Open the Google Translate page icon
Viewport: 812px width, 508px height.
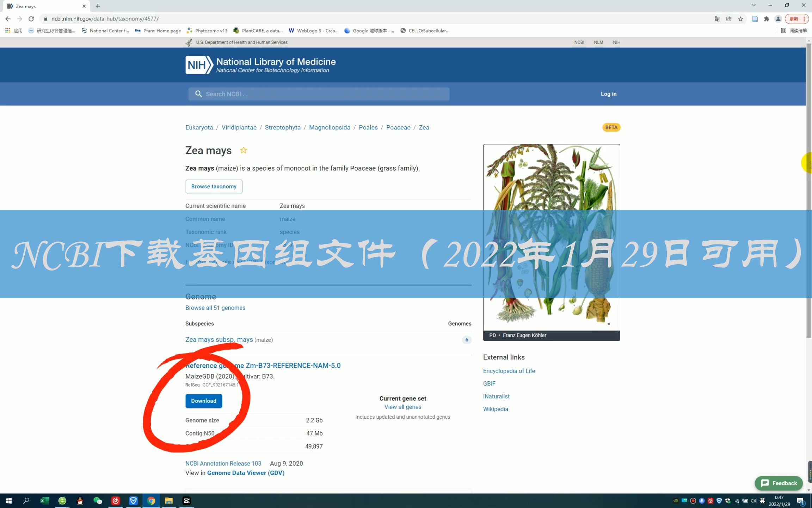coord(717,19)
